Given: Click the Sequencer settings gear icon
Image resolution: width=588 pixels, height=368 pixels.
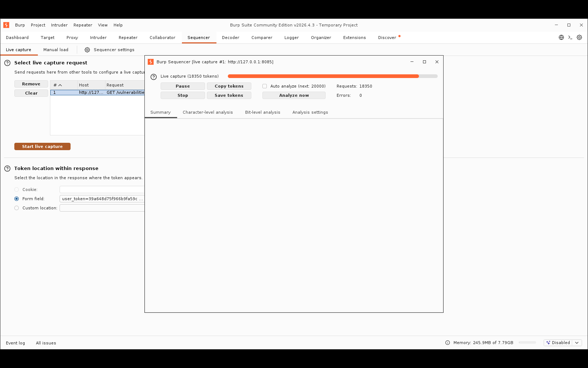Looking at the screenshot, I should pyautogui.click(x=87, y=50).
